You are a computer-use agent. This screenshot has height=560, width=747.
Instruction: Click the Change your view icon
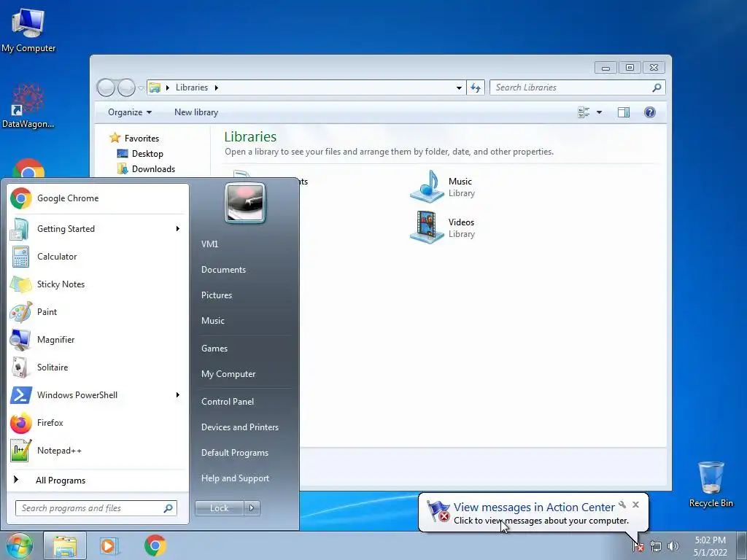pyautogui.click(x=584, y=112)
